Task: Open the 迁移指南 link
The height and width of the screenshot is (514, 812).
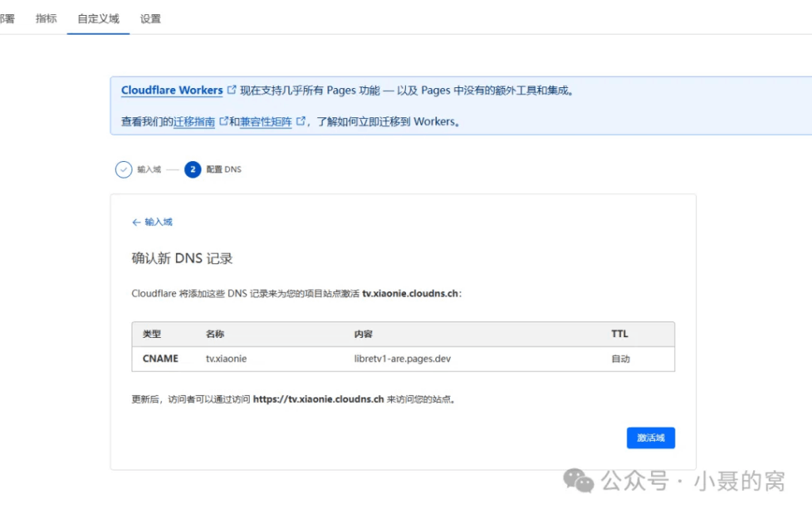Action: (193, 122)
